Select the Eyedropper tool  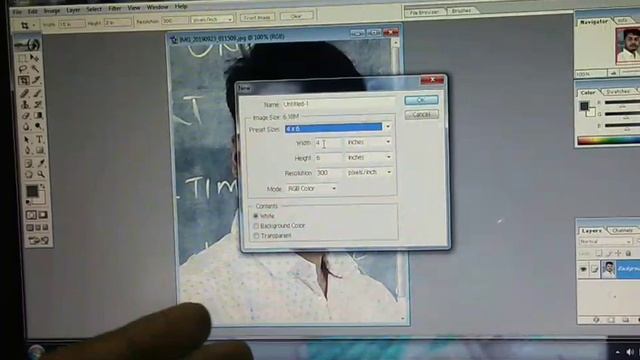(x=40, y=164)
